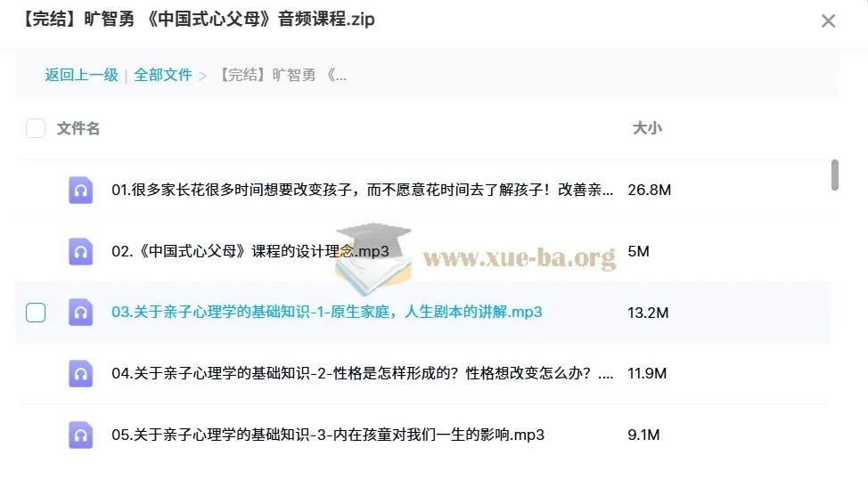Click the truncated 【完结】旷智勇 breadcrumb
The image size is (868, 488).
coord(282,75)
